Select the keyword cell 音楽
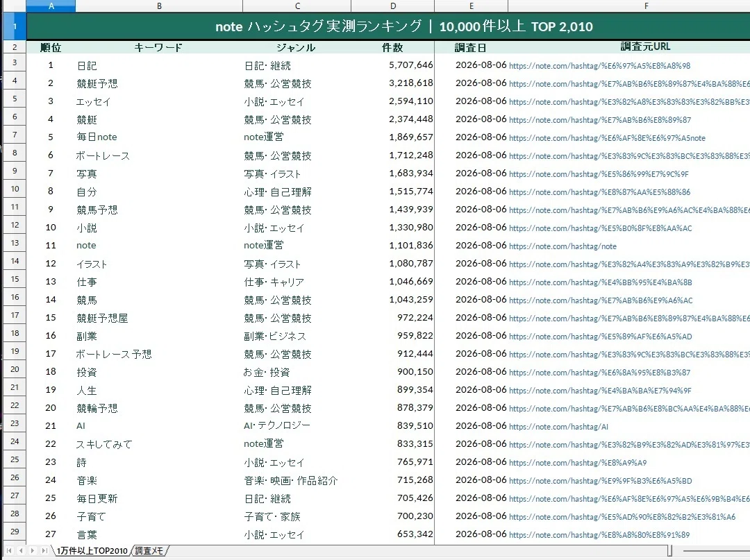Image resolution: width=750 pixels, height=560 pixels. [x=87, y=480]
